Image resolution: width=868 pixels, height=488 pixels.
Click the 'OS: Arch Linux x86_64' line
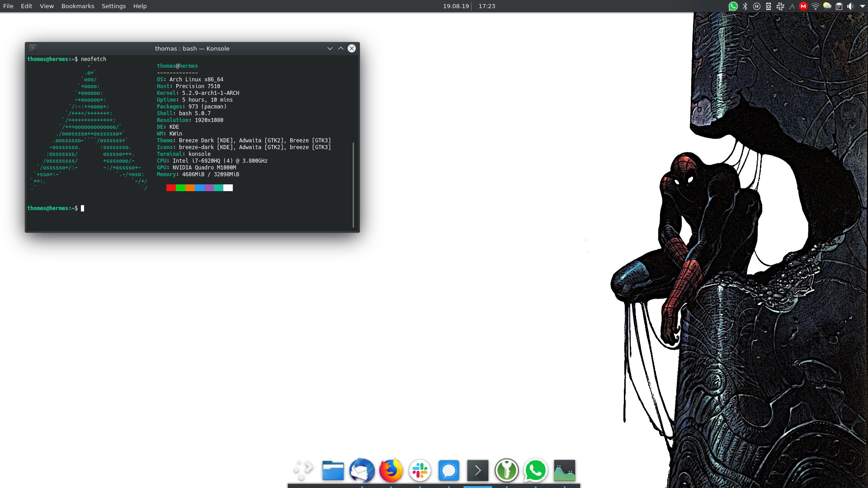coord(190,80)
